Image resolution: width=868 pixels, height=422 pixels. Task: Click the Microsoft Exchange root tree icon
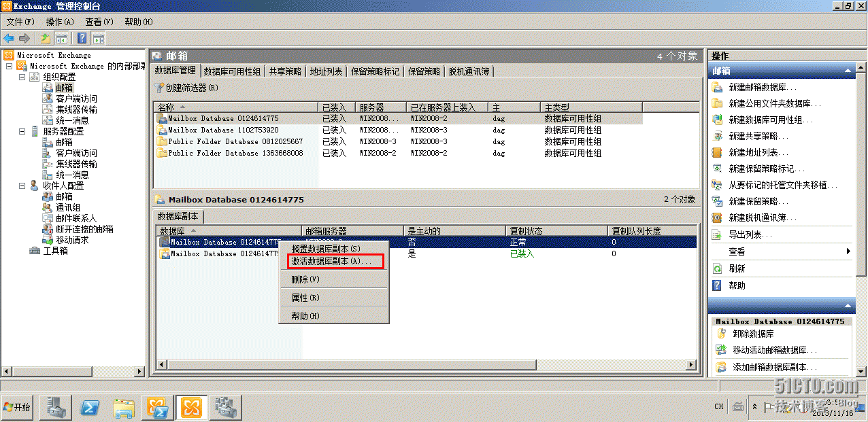(x=9, y=55)
